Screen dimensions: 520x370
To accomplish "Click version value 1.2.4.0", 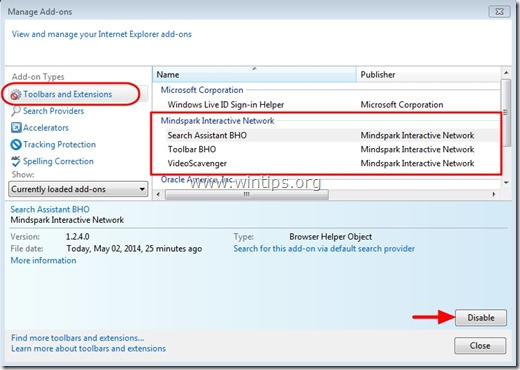I will 77,237.
